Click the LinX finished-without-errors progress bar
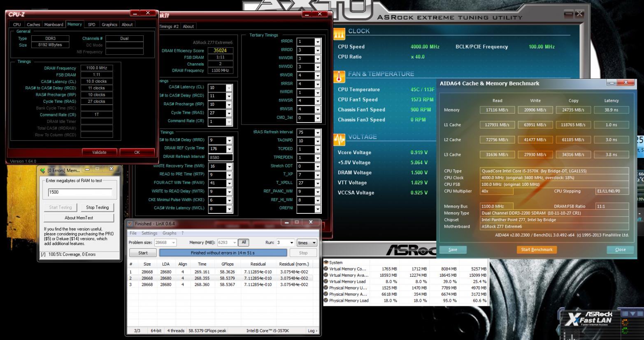 (x=223, y=253)
